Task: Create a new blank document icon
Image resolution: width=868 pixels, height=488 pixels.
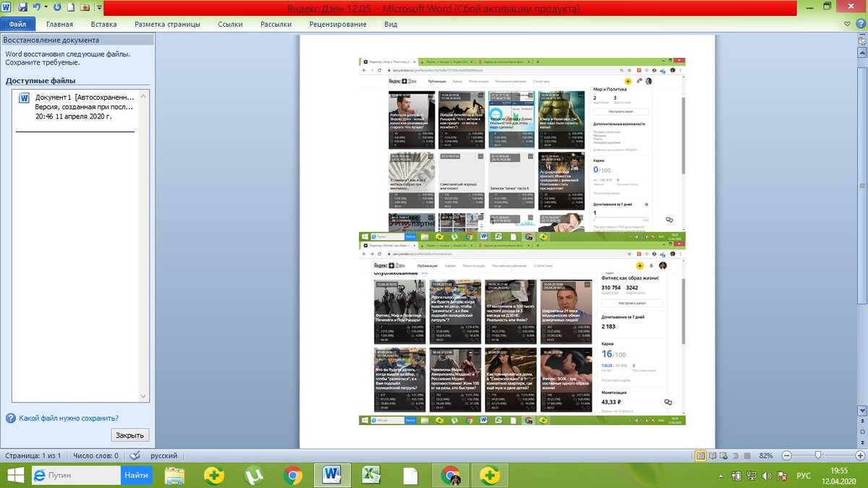Action: (71, 7)
